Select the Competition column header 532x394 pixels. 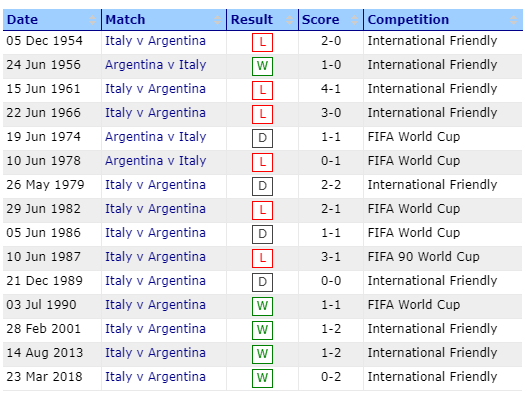[x=443, y=20]
